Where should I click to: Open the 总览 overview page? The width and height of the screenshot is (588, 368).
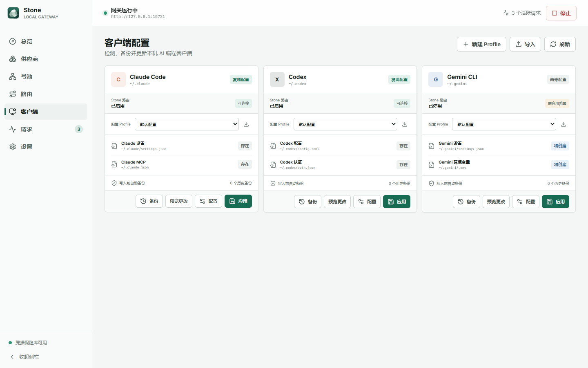click(x=46, y=41)
